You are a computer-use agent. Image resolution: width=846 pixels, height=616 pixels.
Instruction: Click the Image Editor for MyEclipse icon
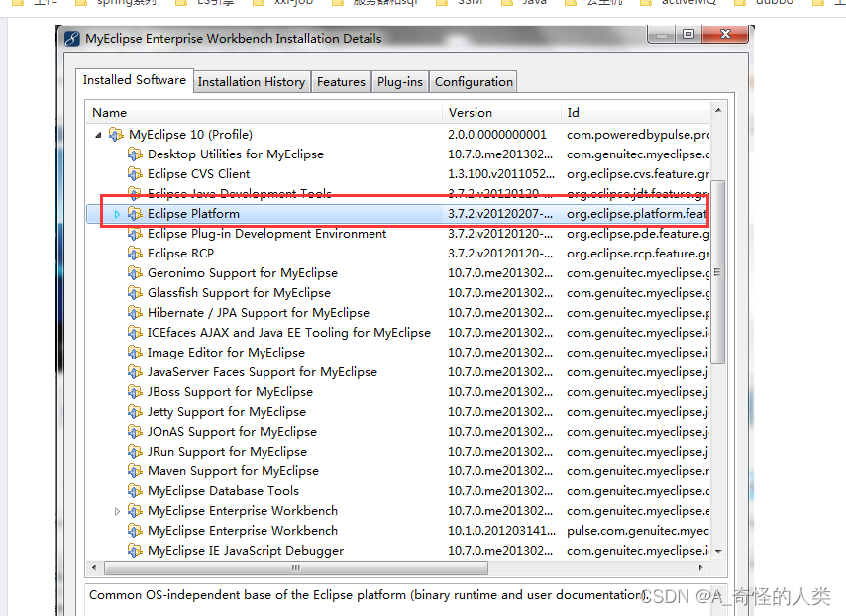pyautogui.click(x=135, y=353)
